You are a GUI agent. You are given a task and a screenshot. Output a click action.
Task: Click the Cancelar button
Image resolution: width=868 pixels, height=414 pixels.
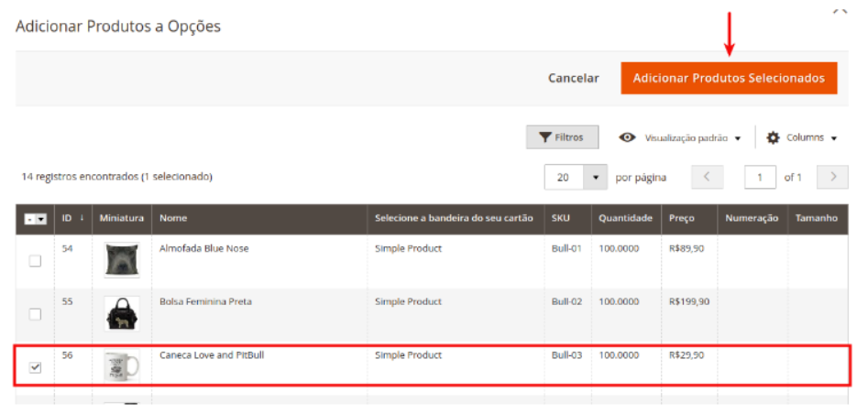[573, 78]
